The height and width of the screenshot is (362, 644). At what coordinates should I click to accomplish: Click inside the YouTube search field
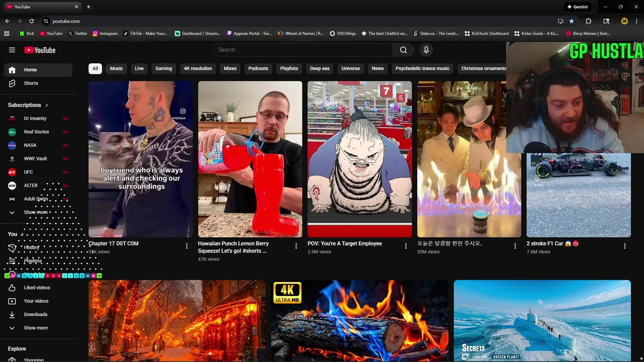coord(303,50)
